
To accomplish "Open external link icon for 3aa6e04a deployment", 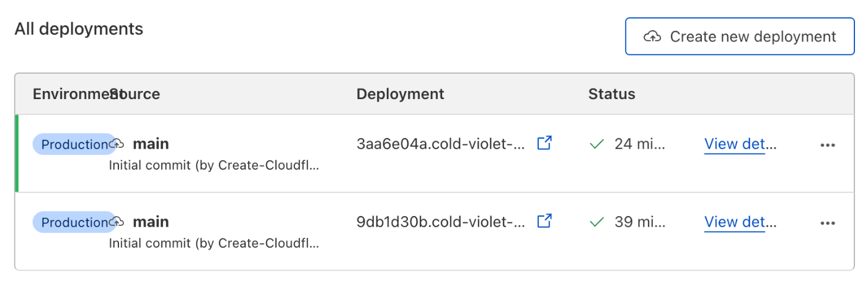I will [544, 144].
